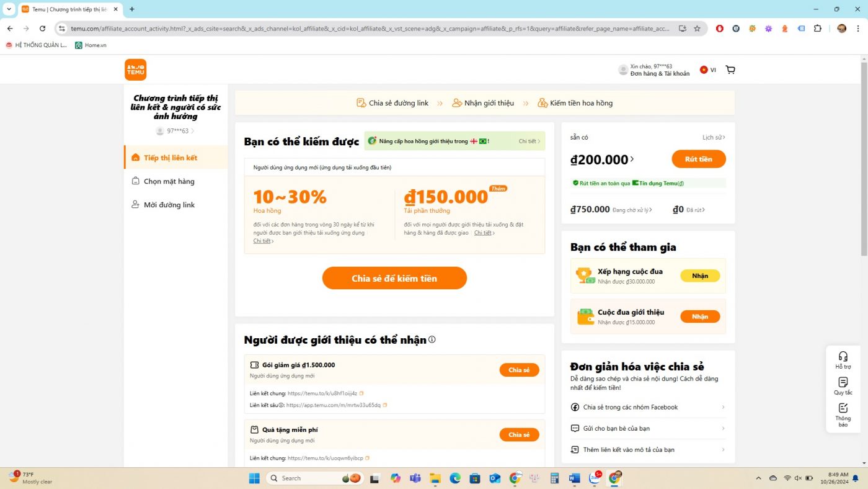
Task: Click Nhận for Cuộc đua giới thiệu
Action: pos(700,316)
